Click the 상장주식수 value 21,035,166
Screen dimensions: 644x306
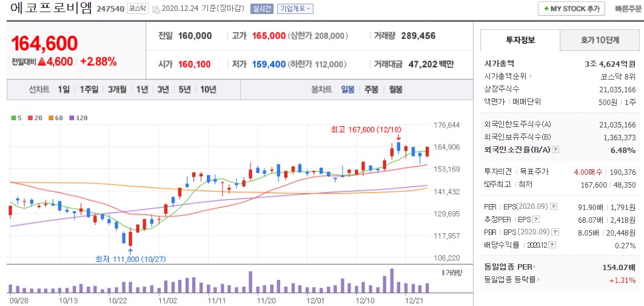tap(617, 89)
